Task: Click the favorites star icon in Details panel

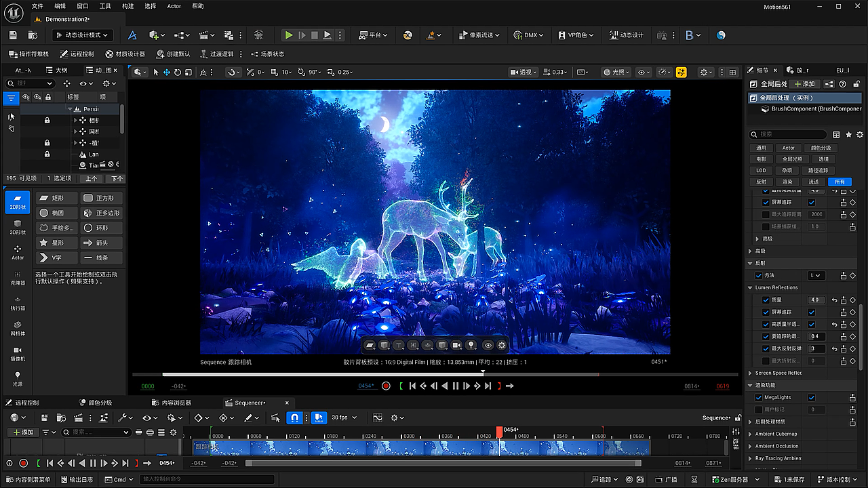Action: tap(848, 134)
